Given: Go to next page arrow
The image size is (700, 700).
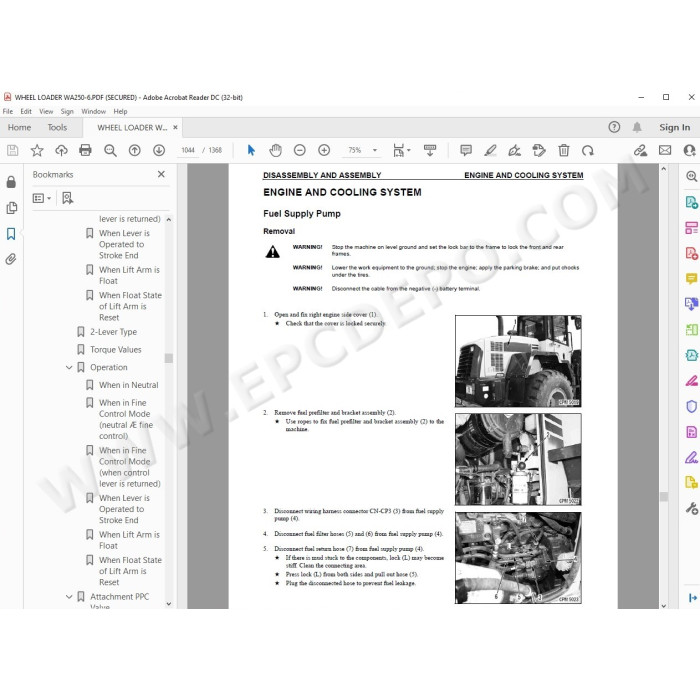Looking at the screenshot, I should pos(159,150).
